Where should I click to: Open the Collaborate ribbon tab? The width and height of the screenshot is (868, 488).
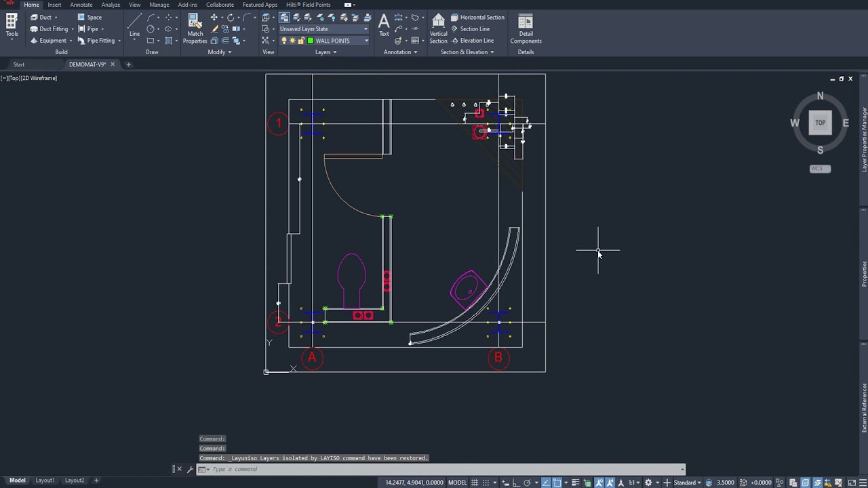tap(220, 5)
